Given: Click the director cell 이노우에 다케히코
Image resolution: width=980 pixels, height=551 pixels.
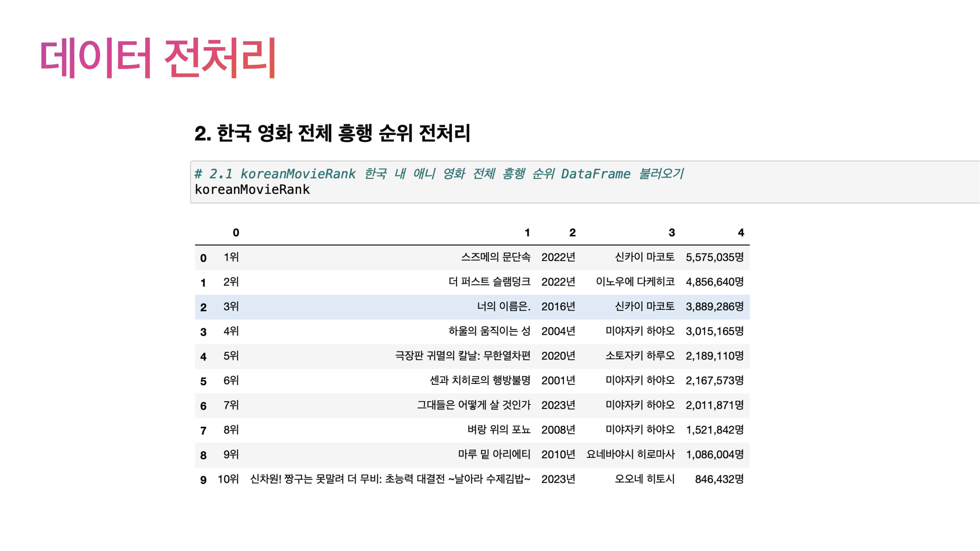Looking at the screenshot, I should (x=635, y=282).
